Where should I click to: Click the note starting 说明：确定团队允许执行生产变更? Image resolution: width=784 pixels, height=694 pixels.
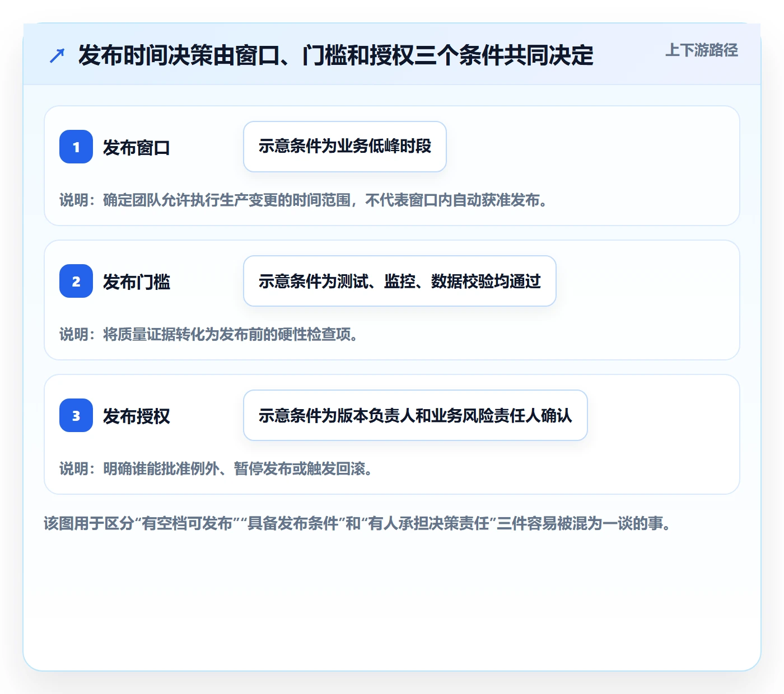tap(304, 200)
